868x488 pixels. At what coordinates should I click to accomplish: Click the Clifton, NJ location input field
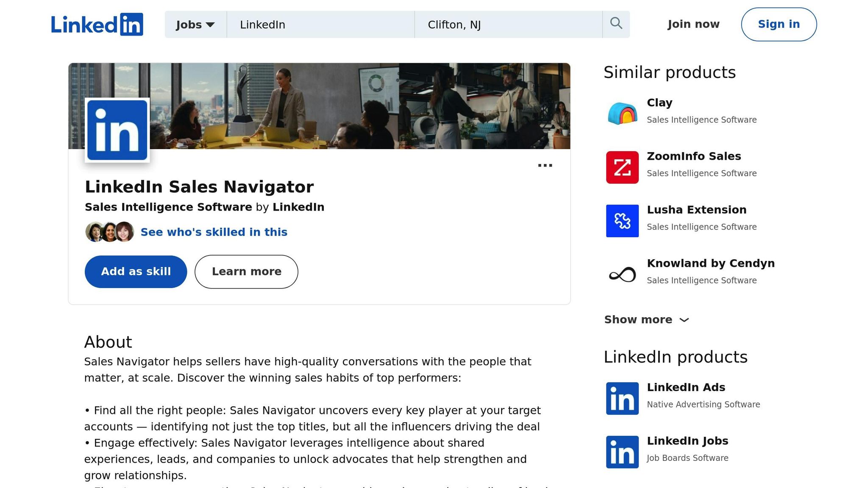pyautogui.click(x=509, y=24)
